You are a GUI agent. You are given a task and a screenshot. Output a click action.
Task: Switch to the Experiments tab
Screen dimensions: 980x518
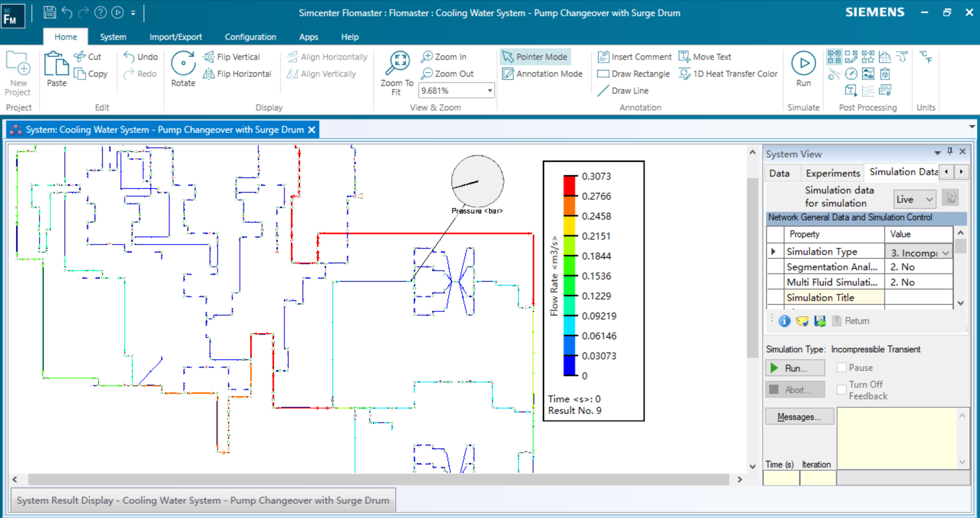[x=833, y=173]
